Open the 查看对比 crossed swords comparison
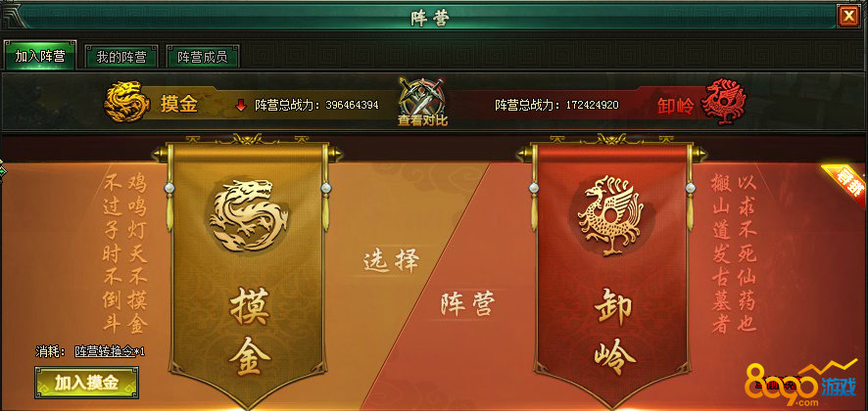Viewport: 868px width, 411px height. pyautogui.click(x=422, y=103)
